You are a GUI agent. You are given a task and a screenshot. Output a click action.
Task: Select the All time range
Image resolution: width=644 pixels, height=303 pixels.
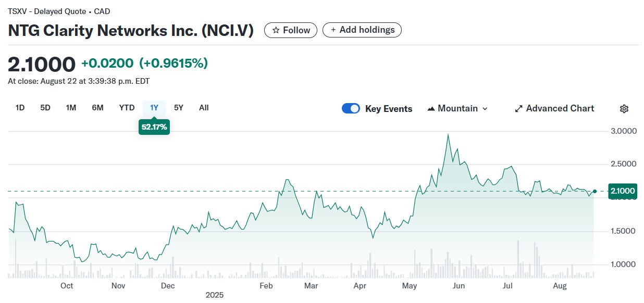pos(204,108)
